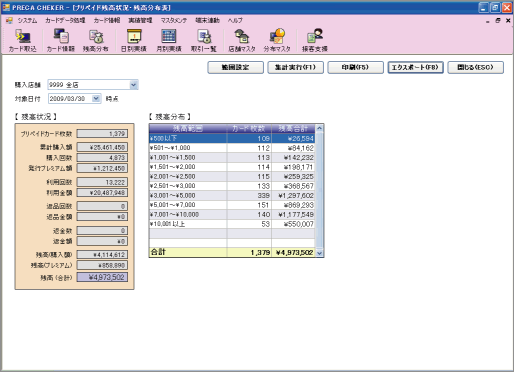This screenshot has height=372, width=514.
Task: Click the 集計実行(F1) button
Action: point(295,67)
